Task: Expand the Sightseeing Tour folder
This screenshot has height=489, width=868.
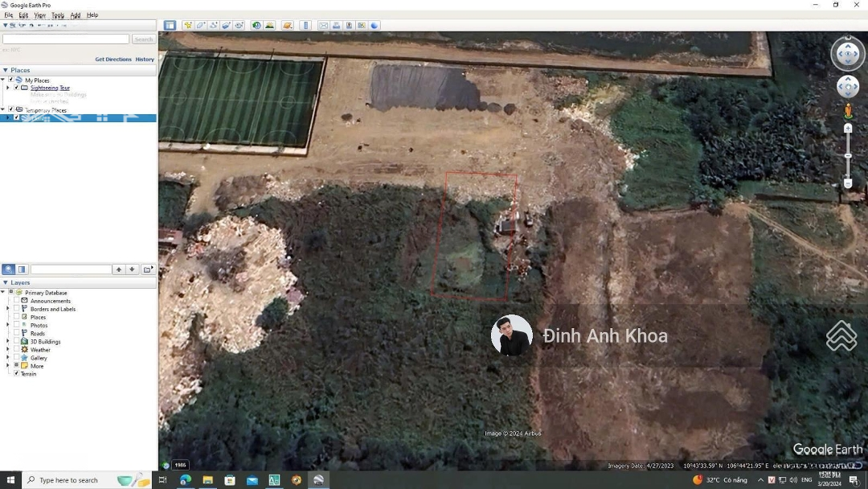Action: pyautogui.click(x=8, y=88)
